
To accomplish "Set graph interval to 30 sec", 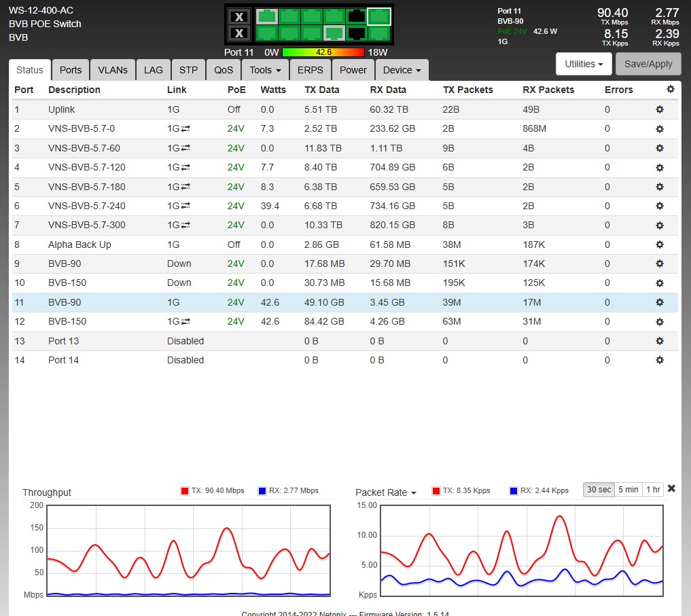I will (x=599, y=490).
